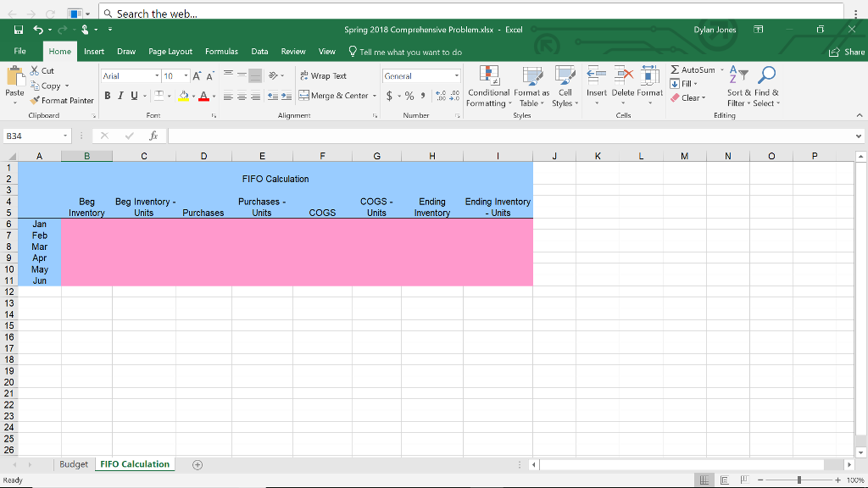Click the formula bar input field

click(509, 136)
